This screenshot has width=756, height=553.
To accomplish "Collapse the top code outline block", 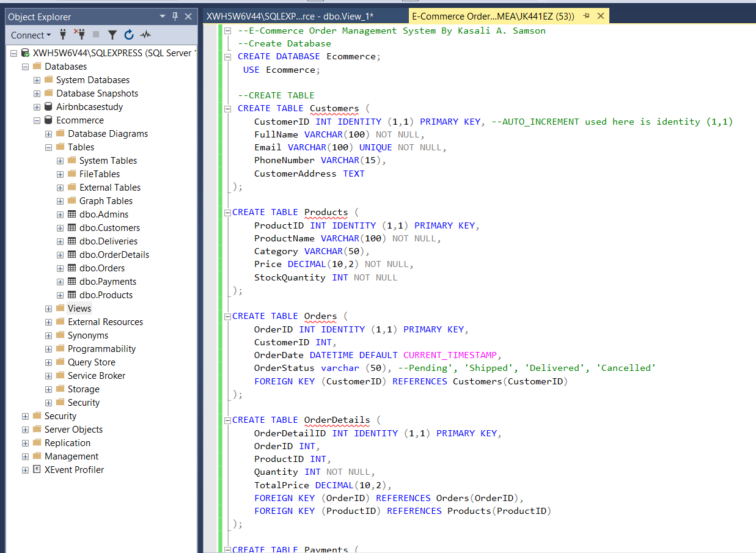I will point(227,31).
